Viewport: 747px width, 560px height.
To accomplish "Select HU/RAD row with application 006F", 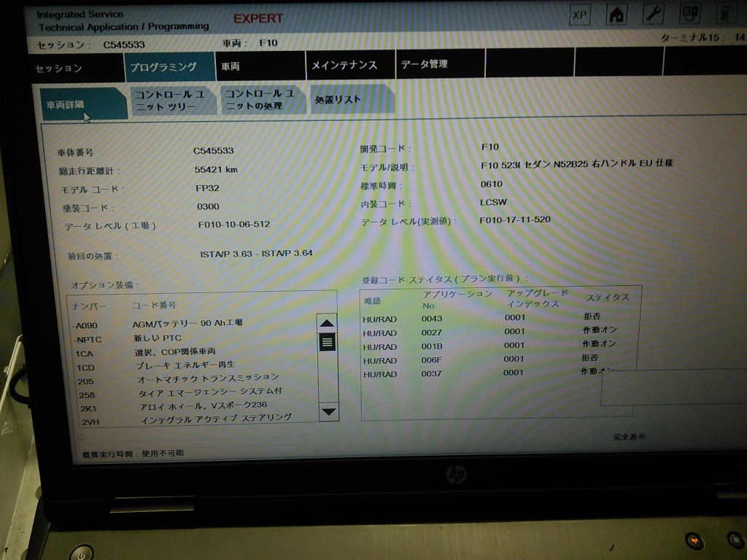I will (498, 359).
